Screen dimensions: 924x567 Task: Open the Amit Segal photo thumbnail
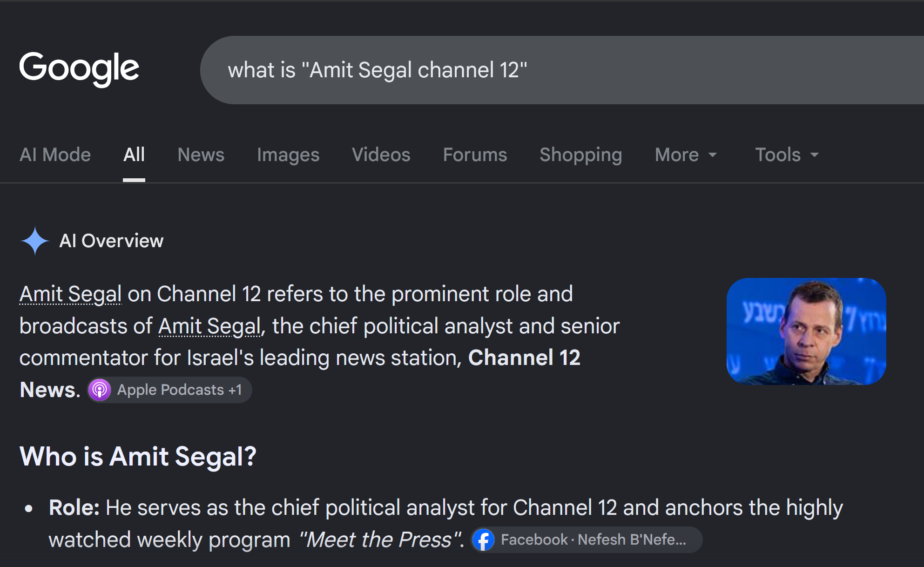click(x=806, y=331)
